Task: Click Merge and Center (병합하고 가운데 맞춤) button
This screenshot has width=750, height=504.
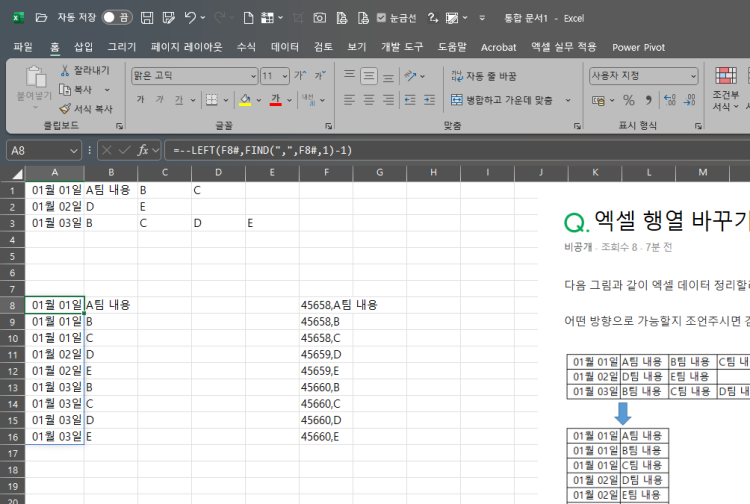Action: tap(501, 100)
